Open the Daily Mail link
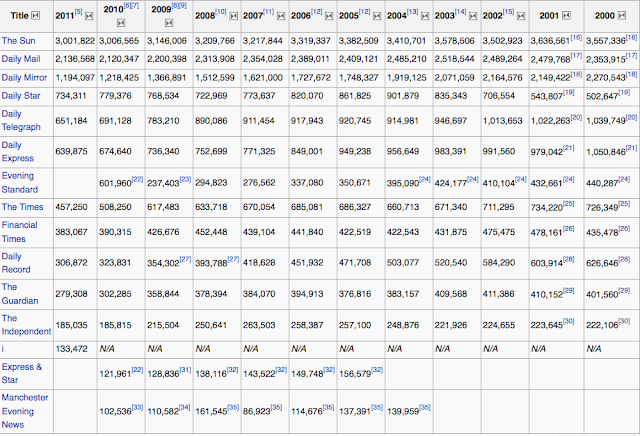 click(x=21, y=59)
